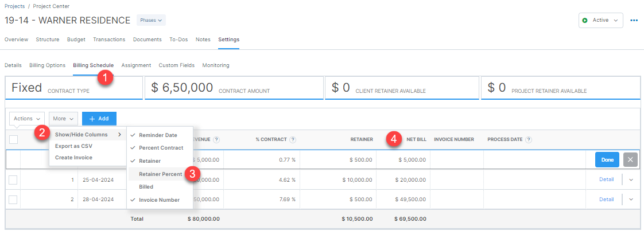The width and height of the screenshot is (644, 235).
Task: Open the Monitoring sub-tab
Action: pos(216,65)
